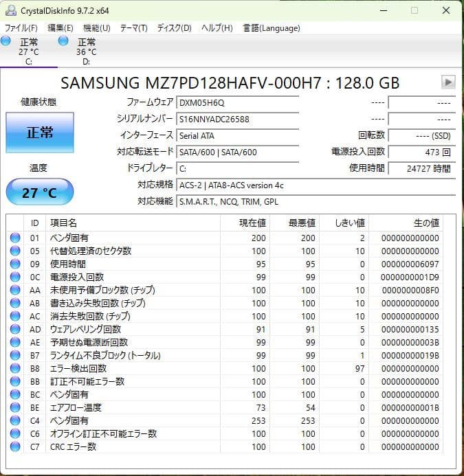Click the standard field ACS-2 | ATA8-ACS

tap(316, 185)
